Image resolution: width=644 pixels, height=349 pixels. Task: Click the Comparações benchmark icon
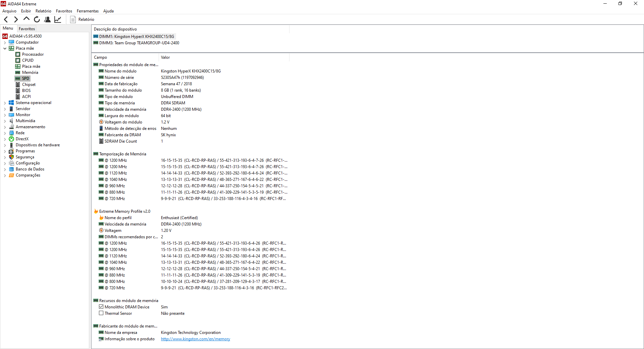tap(11, 175)
